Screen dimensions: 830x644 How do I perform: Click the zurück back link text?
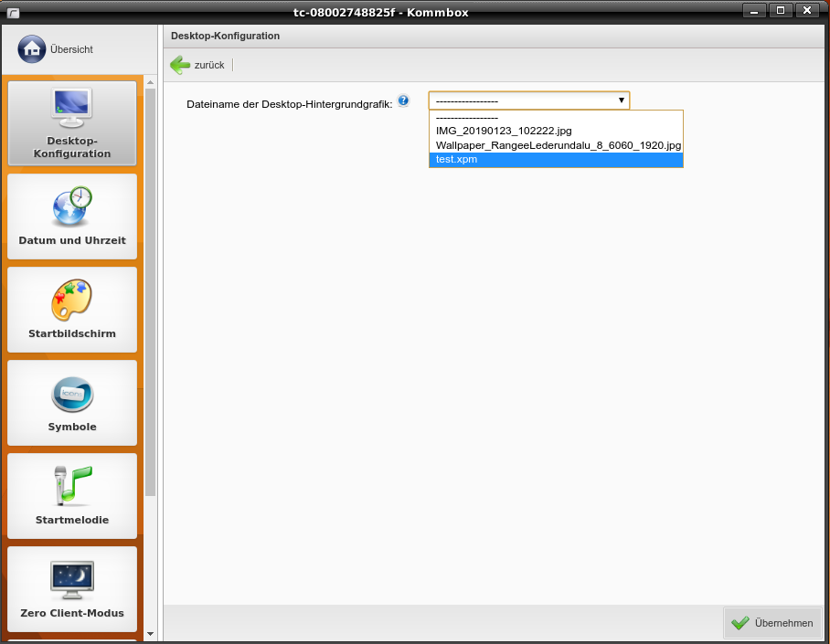coord(209,65)
